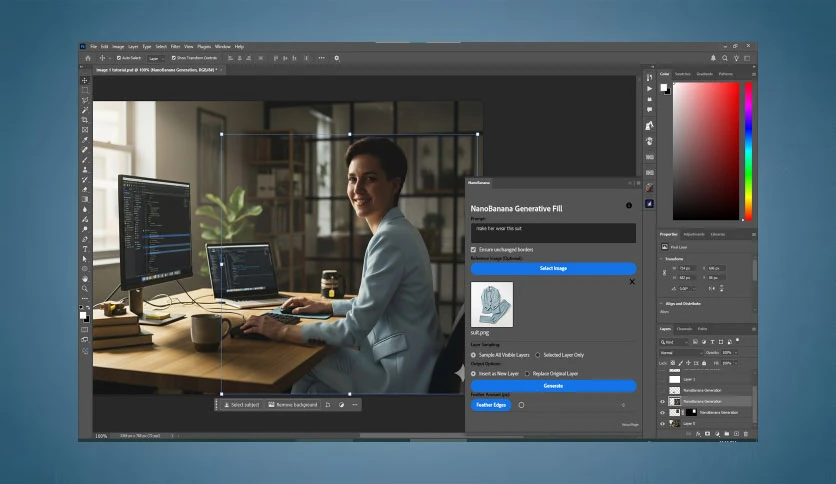Screen dimensions: 836x484
Task: Click Select subject in task bar
Action: pos(242,405)
